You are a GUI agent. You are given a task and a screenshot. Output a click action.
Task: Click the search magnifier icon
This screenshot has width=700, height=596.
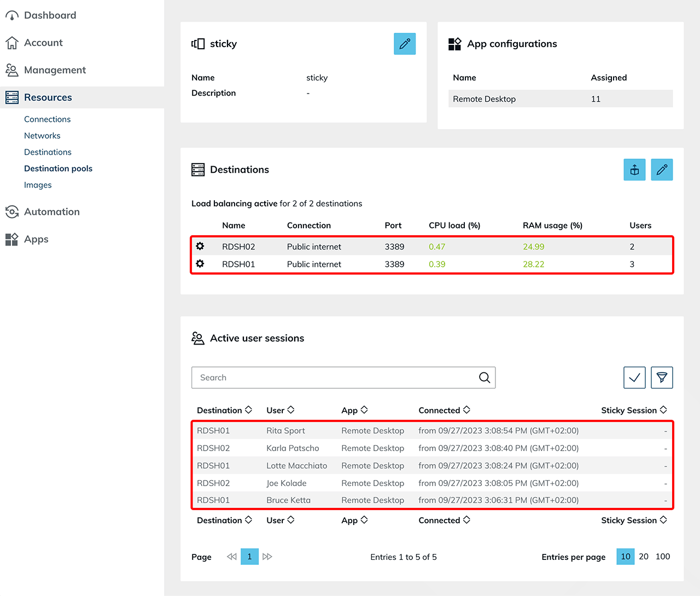tap(484, 378)
